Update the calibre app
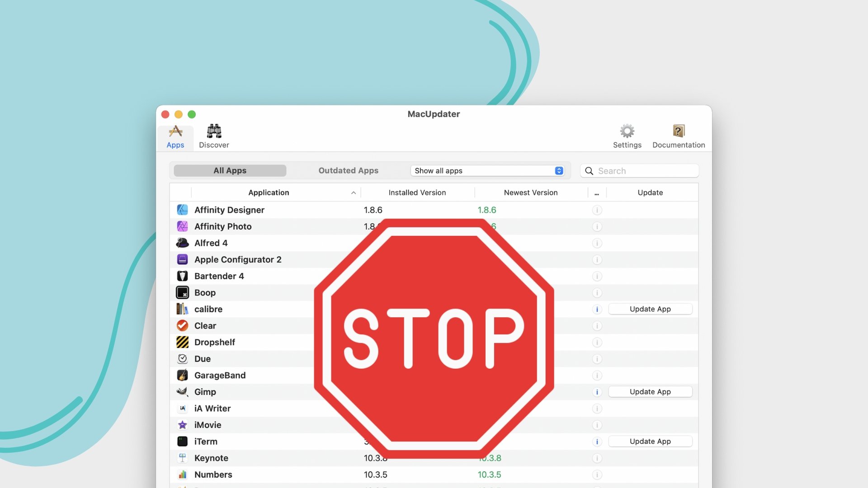The height and width of the screenshot is (488, 868). (x=650, y=309)
